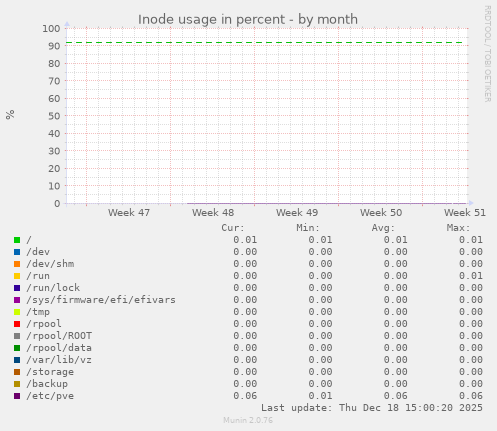This screenshot has height=431, width=497.
Task: Click the Cur: column header
Action: (x=233, y=228)
